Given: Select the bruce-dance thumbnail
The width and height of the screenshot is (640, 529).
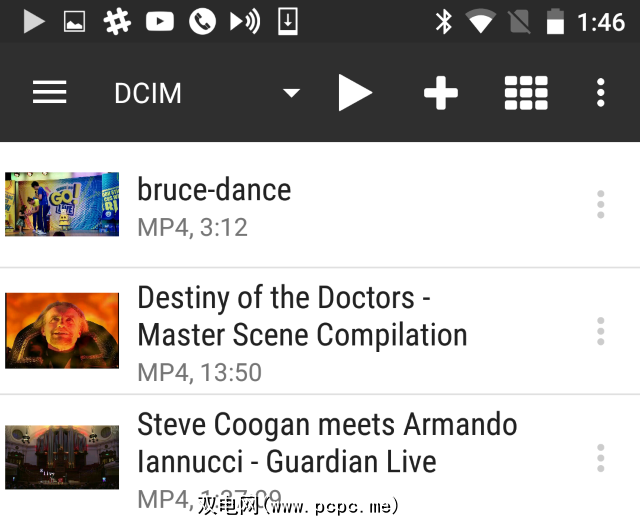Looking at the screenshot, I should (62, 204).
